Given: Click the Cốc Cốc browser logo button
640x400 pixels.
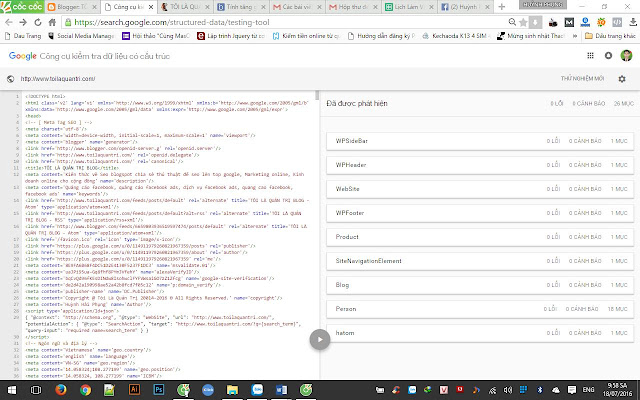Looking at the screenshot, I should (22, 7).
